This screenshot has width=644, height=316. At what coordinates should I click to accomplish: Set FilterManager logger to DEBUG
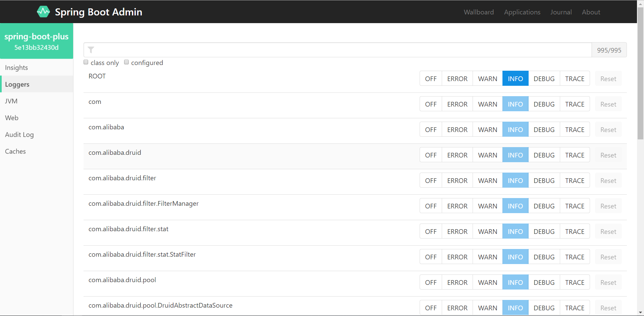544,206
